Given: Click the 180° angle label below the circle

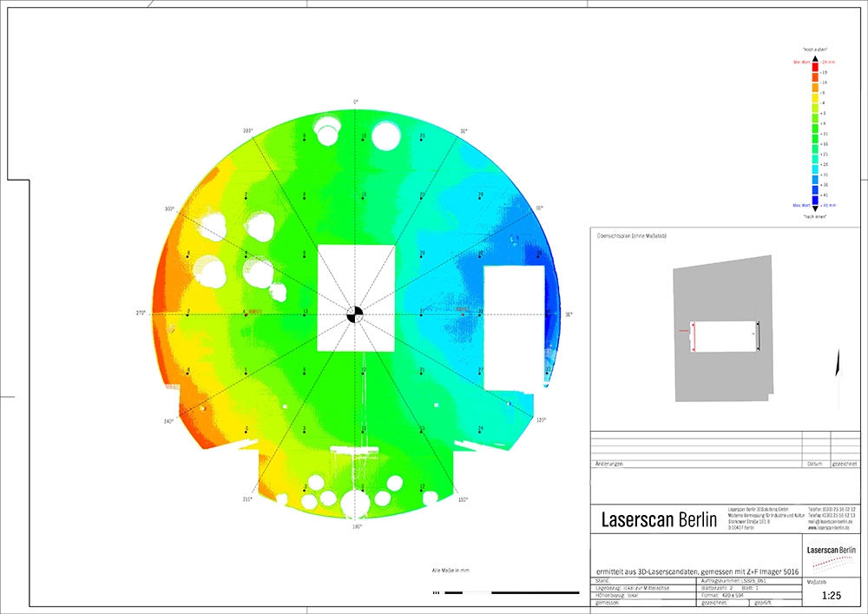Looking at the screenshot, I should click(x=356, y=526).
